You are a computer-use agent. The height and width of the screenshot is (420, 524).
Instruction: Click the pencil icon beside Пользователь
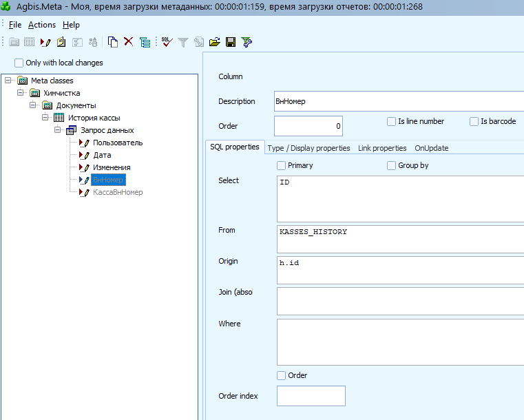pos(84,143)
